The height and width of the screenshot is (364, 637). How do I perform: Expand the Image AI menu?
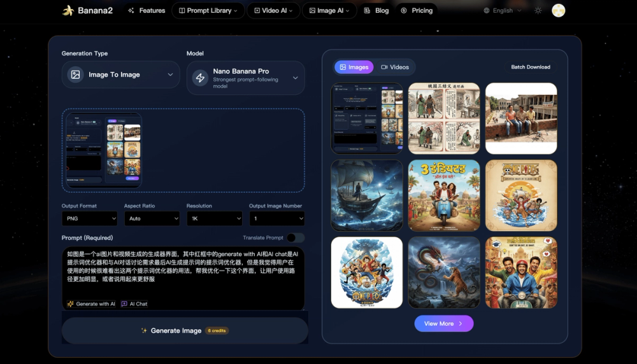[329, 11]
